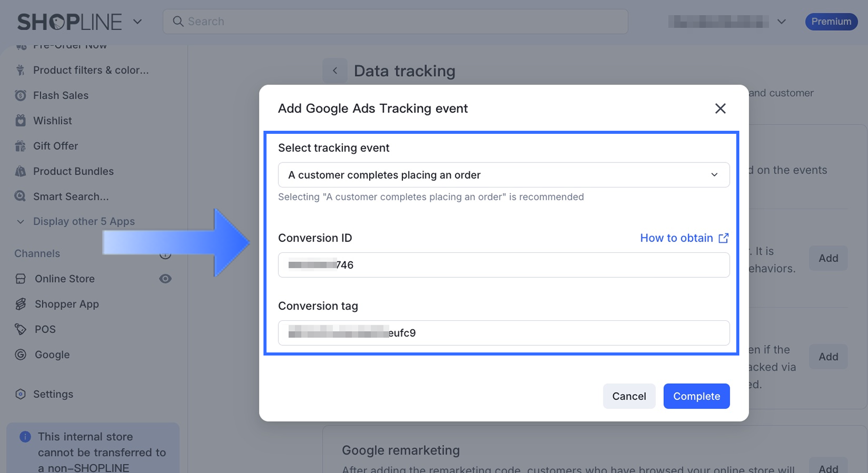Toggle Online Store eye preview icon
Screen dimensions: 868x473
click(x=165, y=279)
